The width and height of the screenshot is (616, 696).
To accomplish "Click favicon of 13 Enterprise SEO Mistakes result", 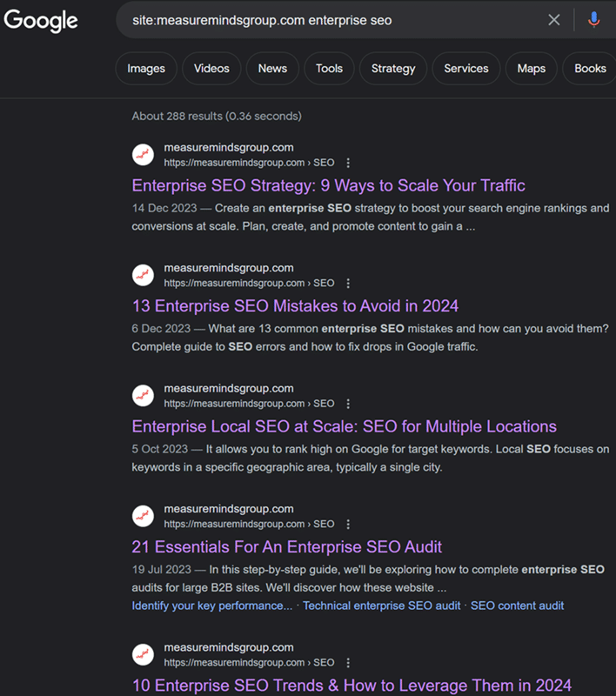I will pyautogui.click(x=143, y=275).
